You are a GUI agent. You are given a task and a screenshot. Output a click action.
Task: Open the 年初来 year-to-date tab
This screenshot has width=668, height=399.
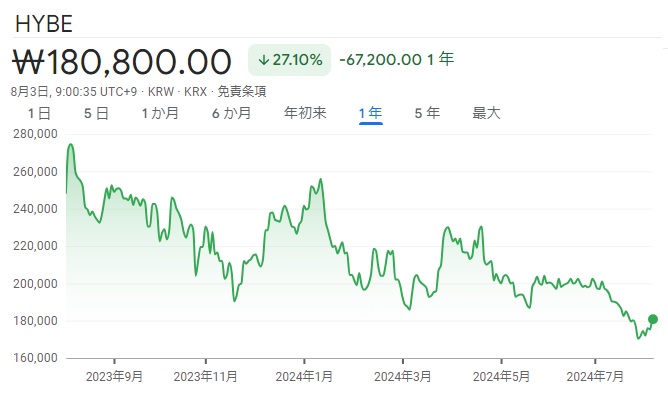tap(305, 113)
